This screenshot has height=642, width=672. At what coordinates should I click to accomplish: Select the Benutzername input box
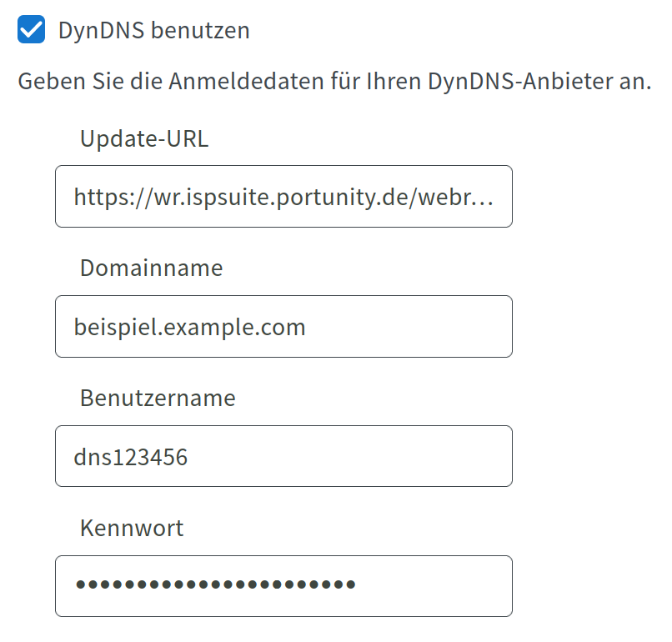pyautogui.click(x=283, y=457)
